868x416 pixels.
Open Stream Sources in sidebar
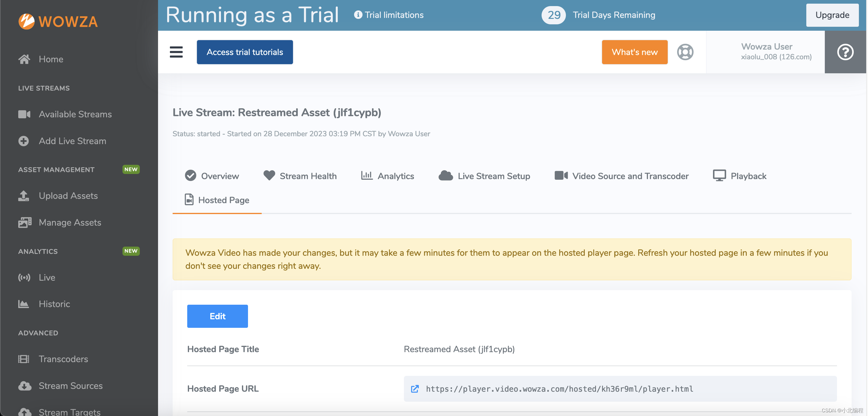[71, 386]
